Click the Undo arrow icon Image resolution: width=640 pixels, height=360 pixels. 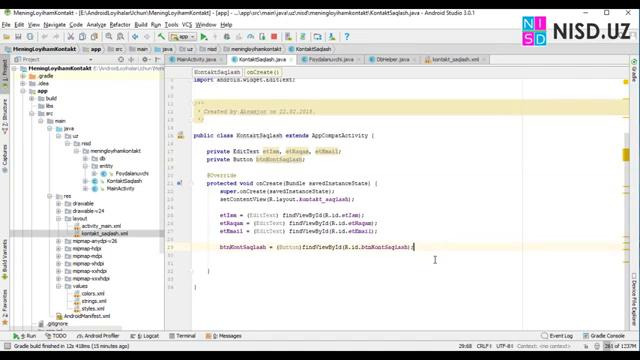44,37
